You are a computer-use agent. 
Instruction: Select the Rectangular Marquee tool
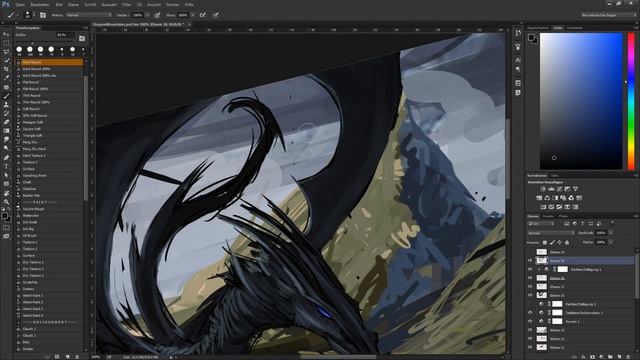(6, 43)
